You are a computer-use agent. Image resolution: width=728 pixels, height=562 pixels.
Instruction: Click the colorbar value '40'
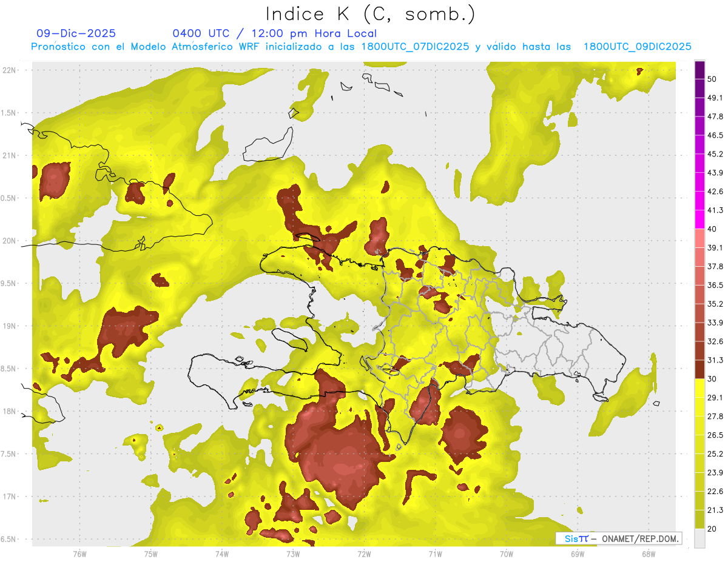coord(712,229)
